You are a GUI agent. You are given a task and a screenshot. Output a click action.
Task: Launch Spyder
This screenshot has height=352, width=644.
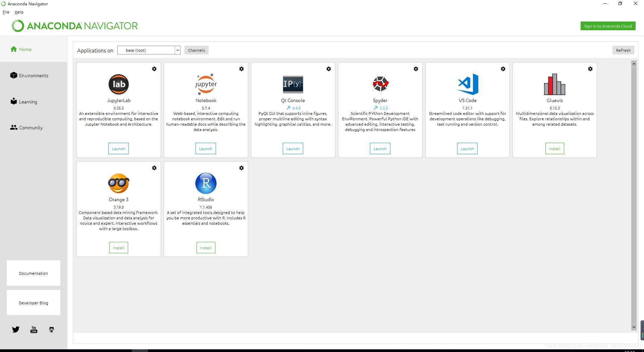click(380, 149)
